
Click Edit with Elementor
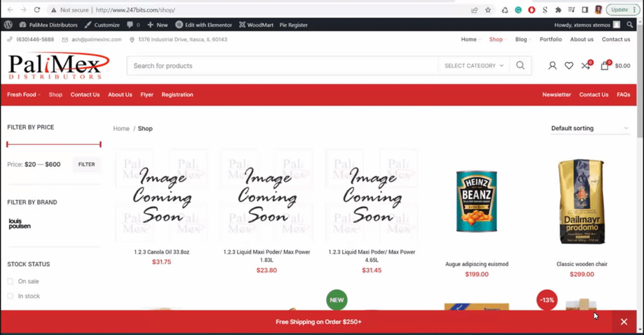(204, 24)
